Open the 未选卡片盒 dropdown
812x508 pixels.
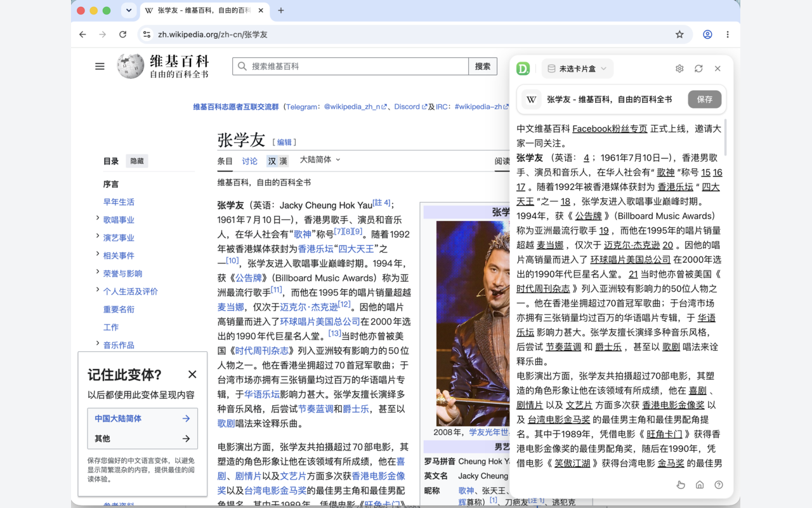tap(577, 69)
